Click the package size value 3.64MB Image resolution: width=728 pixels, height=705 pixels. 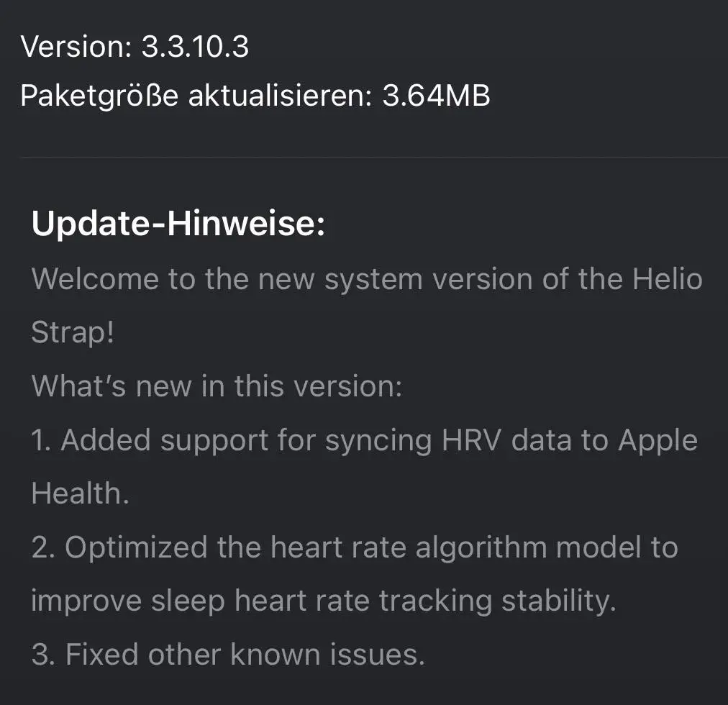click(436, 96)
